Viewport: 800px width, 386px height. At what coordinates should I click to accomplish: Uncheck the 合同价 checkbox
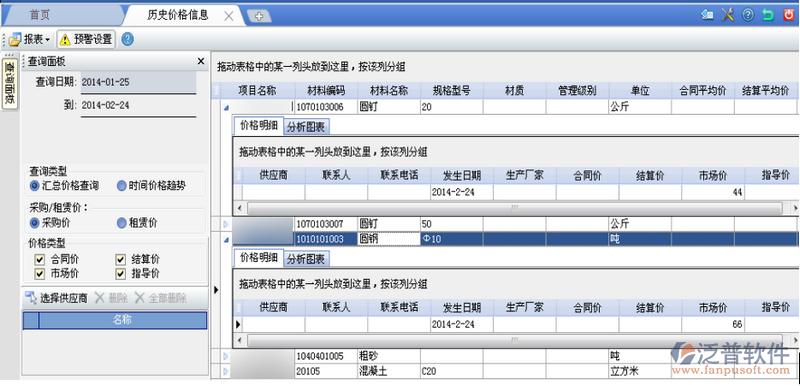(x=40, y=260)
